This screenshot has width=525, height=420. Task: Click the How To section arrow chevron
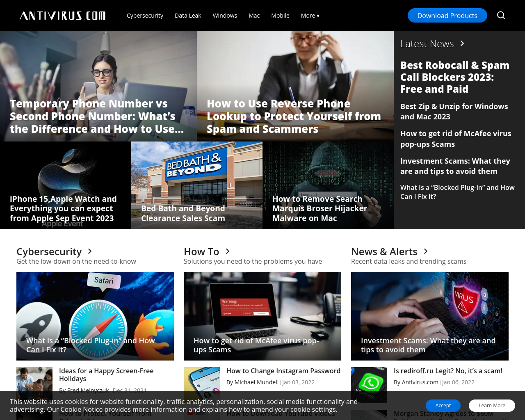(228, 251)
